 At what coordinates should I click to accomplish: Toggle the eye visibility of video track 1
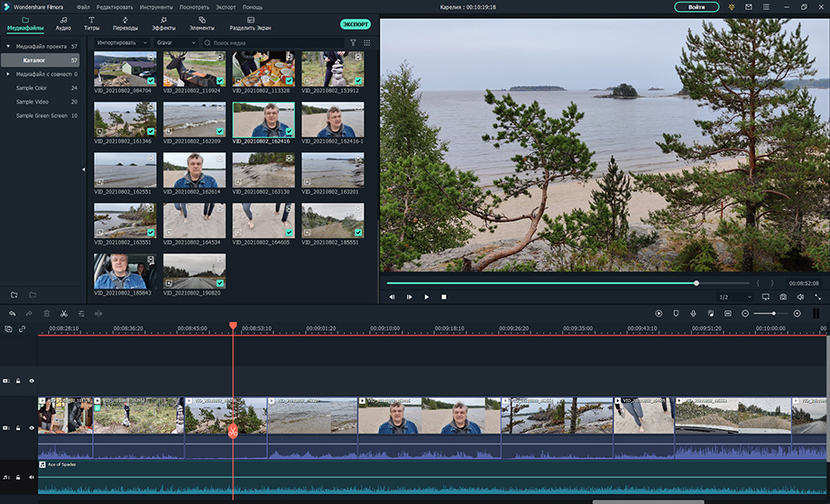point(32,428)
